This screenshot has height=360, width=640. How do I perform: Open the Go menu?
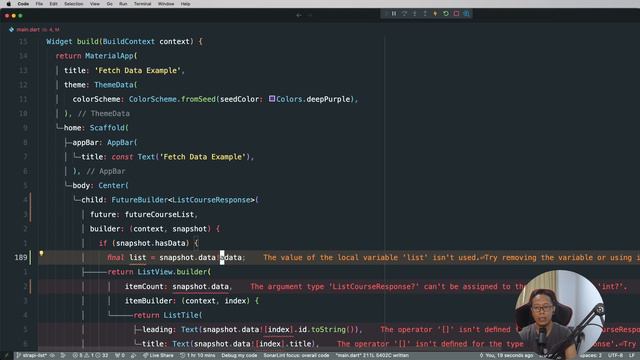109,4
